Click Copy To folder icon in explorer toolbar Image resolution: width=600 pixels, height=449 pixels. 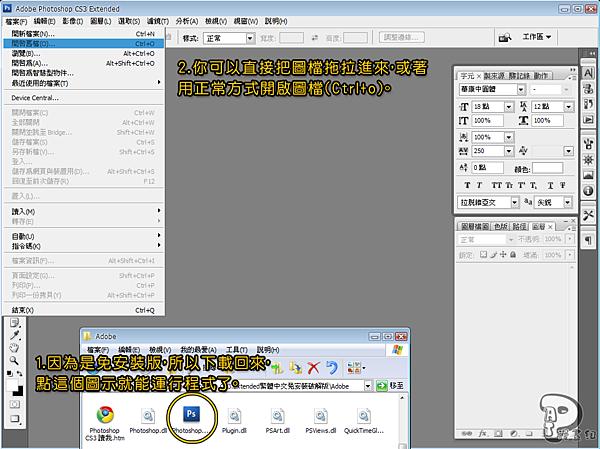click(x=295, y=368)
